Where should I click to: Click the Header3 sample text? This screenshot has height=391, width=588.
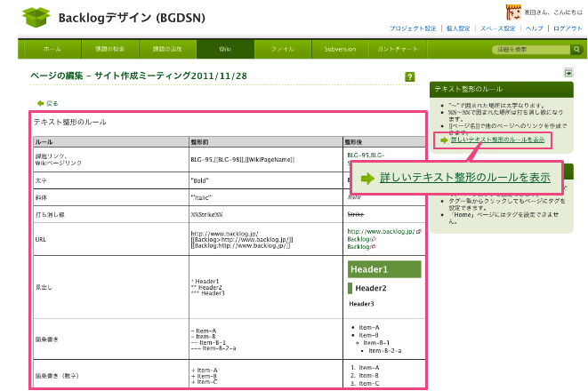tap(361, 304)
